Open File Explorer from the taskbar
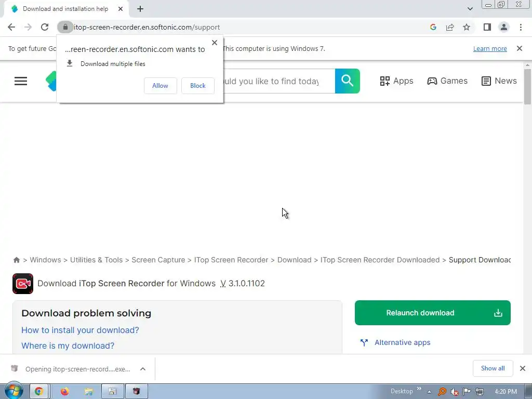 pos(88,392)
